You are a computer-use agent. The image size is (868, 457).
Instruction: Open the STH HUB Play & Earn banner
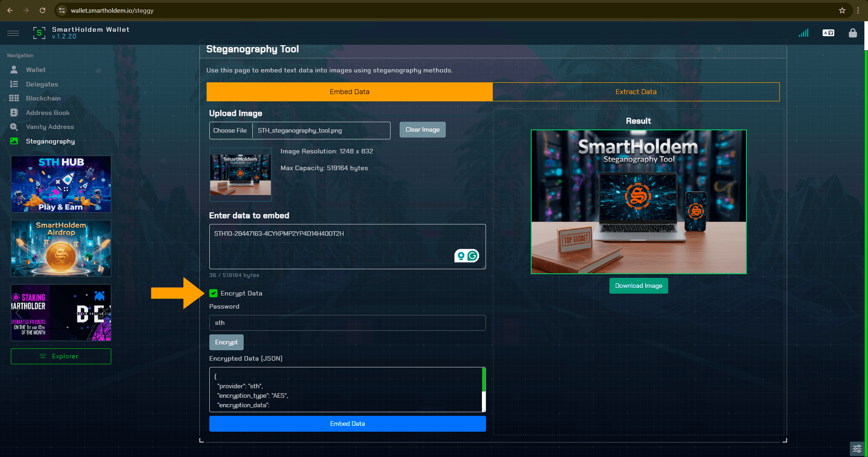point(61,184)
